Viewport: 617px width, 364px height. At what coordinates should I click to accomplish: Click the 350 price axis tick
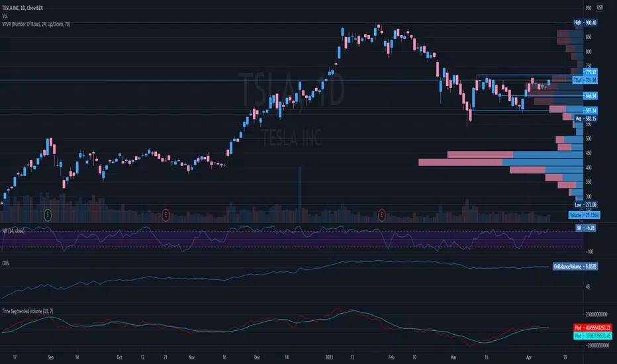589,182
